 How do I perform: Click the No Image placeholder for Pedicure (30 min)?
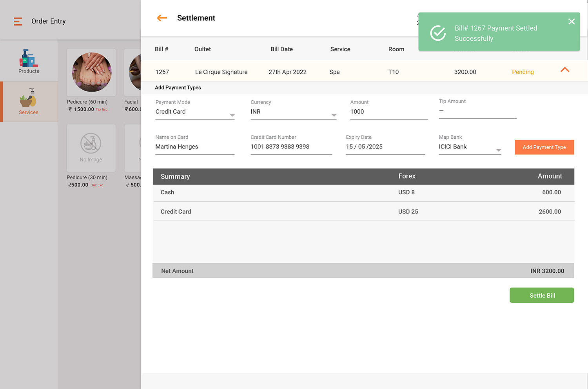(x=91, y=148)
